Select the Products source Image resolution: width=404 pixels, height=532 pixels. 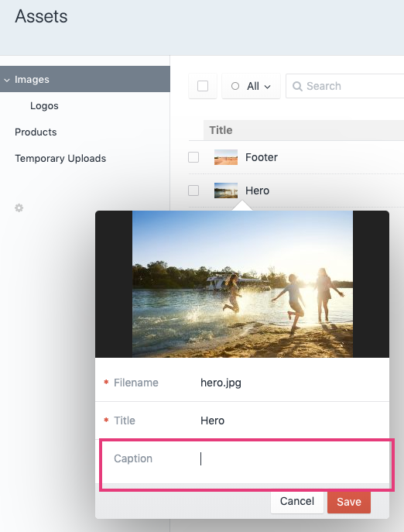coord(36,132)
